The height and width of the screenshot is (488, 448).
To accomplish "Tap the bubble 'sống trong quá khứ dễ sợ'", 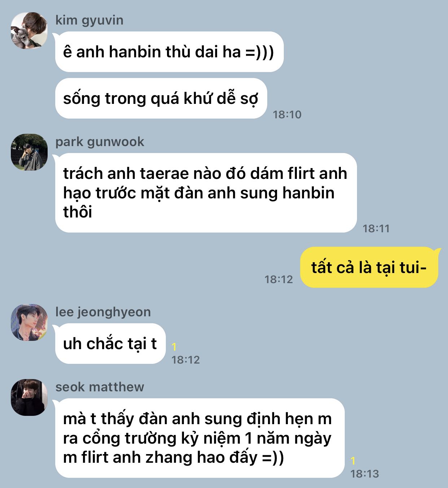I will tap(161, 98).
